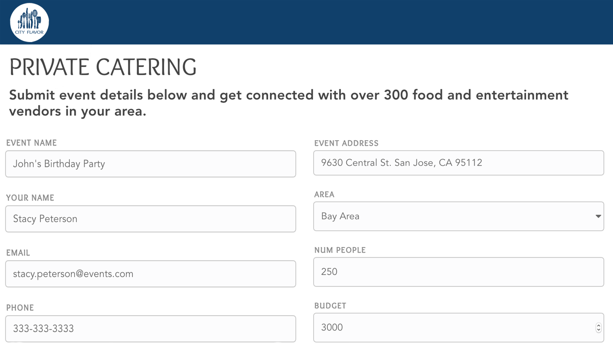Click the 'Submit event details' subtitle text
The image size is (613, 364).
(x=289, y=103)
